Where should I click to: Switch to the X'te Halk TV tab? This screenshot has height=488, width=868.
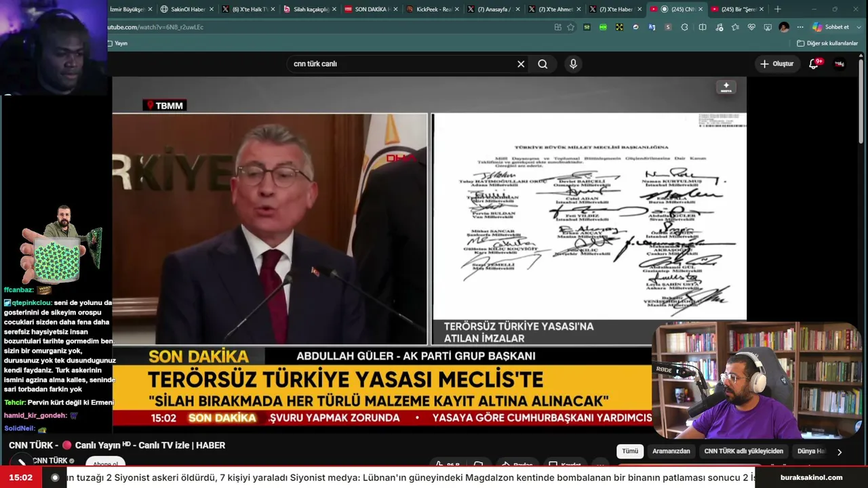click(x=247, y=9)
